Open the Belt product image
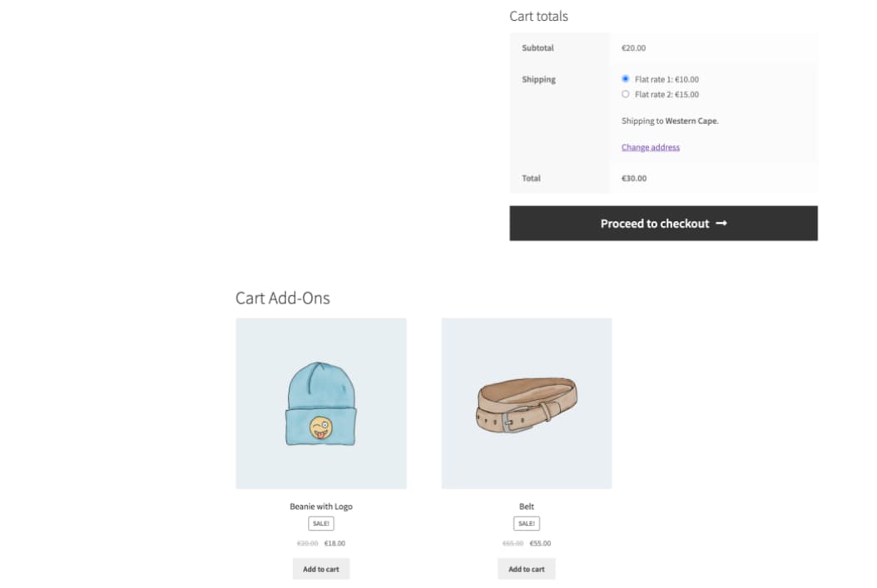The height and width of the screenshot is (588, 877). [x=526, y=403]
